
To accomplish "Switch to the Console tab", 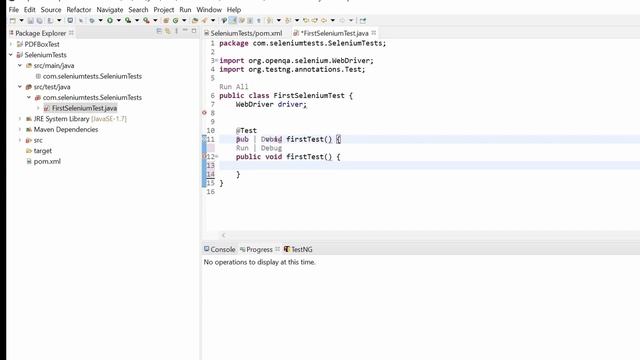I will [x=220, y=249].
